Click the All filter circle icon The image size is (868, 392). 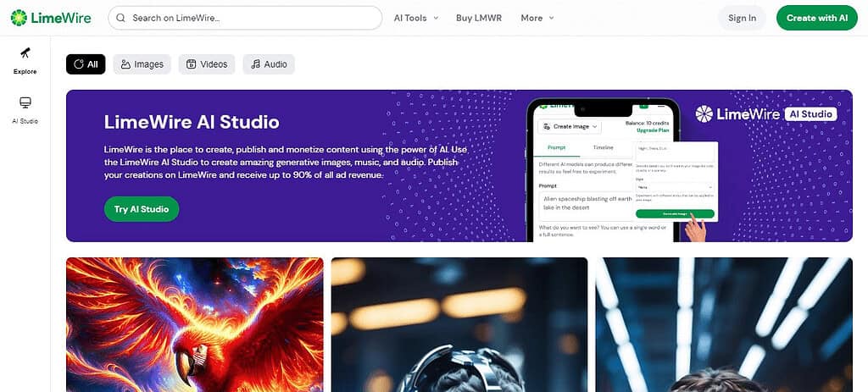coord(79,64)
